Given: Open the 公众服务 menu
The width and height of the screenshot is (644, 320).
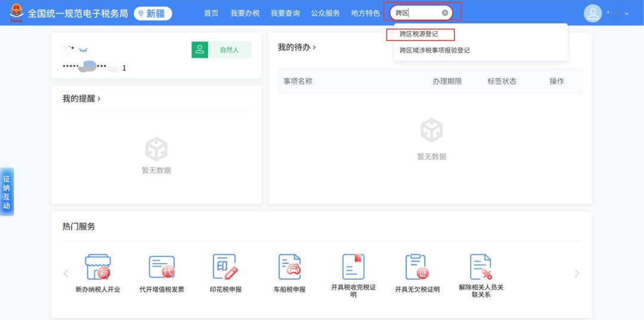Looking at the screenshot, I should [x=326, y=13].
